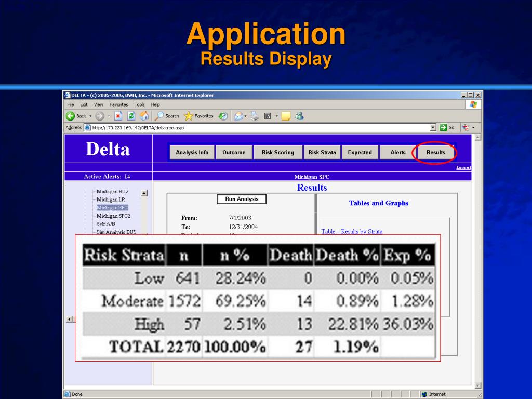The width and height of the screenshot is (532, 399).
Task: Click the Active Alerts: 14 label
Action: tap(107, 177)
